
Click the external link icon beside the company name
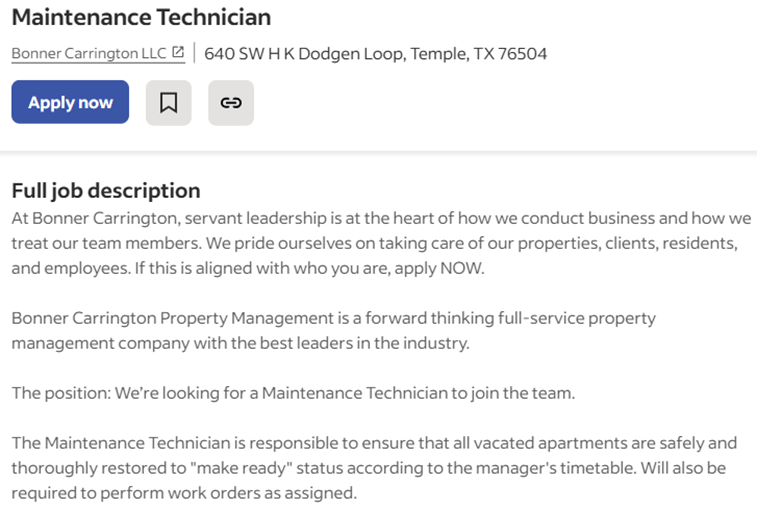(x=178, y=52)
